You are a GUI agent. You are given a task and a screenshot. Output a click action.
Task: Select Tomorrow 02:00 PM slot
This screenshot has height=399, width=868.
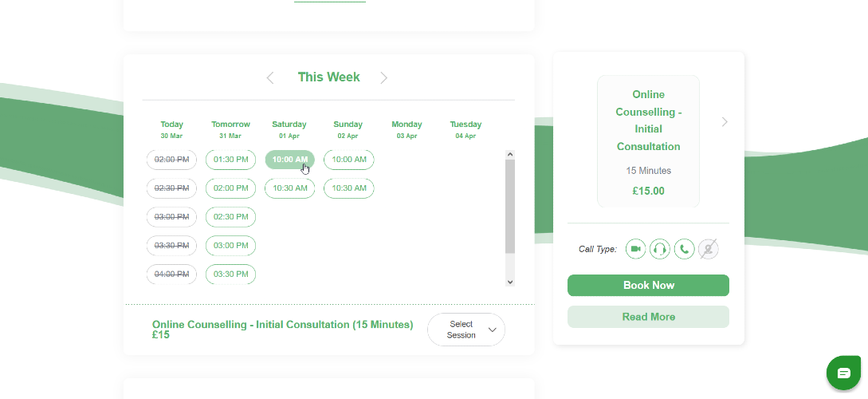(231, 188)
